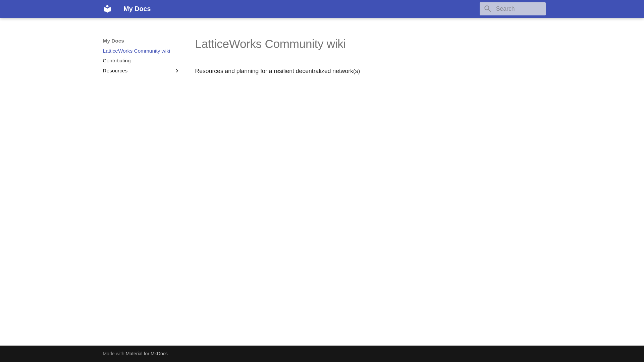Click the My Docs header title

pyautogui.click(x=137, y=9)
